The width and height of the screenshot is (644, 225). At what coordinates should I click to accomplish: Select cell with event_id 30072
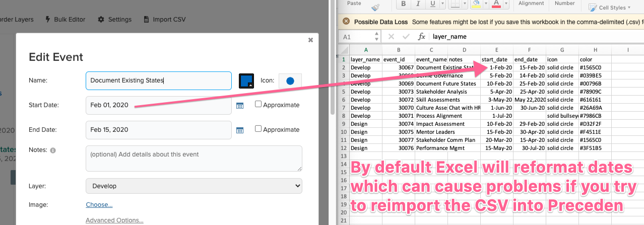399,100
